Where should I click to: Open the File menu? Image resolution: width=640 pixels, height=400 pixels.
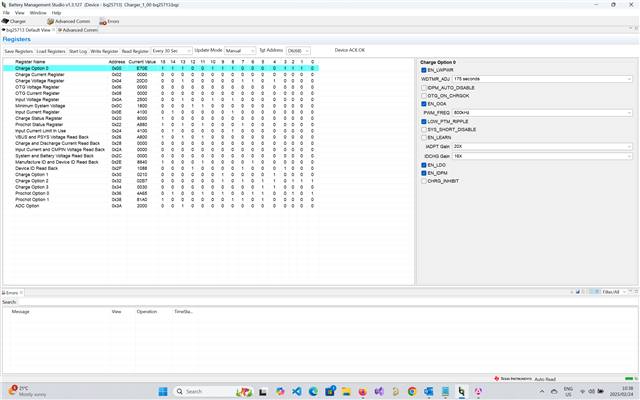(x=6, y=13)
